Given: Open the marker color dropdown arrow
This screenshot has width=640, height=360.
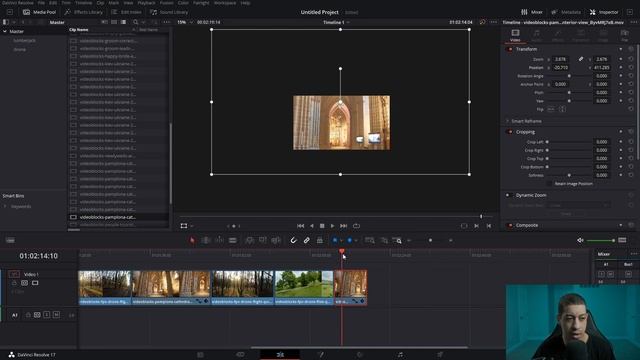Looking at the screenshot, I should [356, 240].
